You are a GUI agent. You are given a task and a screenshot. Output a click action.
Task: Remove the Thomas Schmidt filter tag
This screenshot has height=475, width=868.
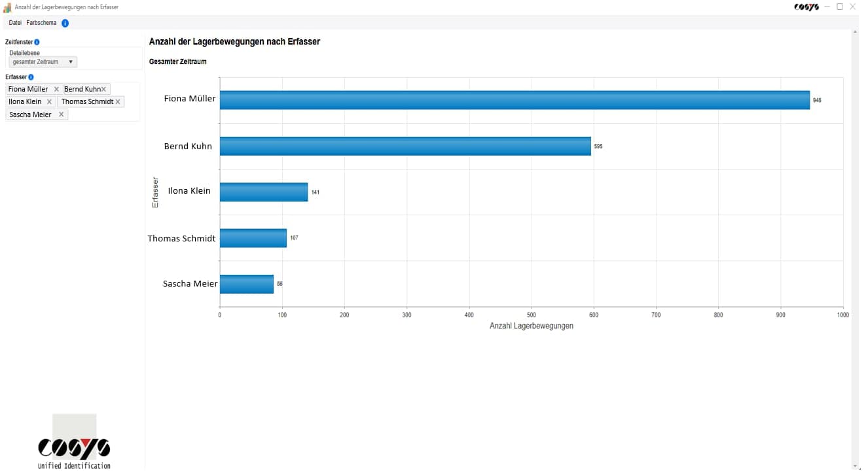click(118, 102)
